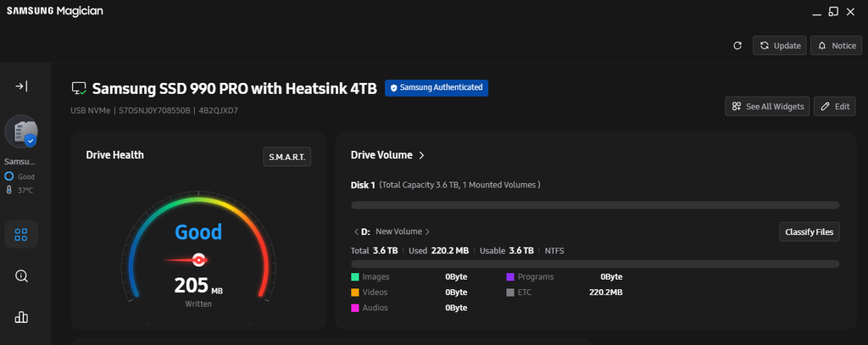Go to next volume with right chevron
Screen dimensions: 868x345
tap(427, 231)
